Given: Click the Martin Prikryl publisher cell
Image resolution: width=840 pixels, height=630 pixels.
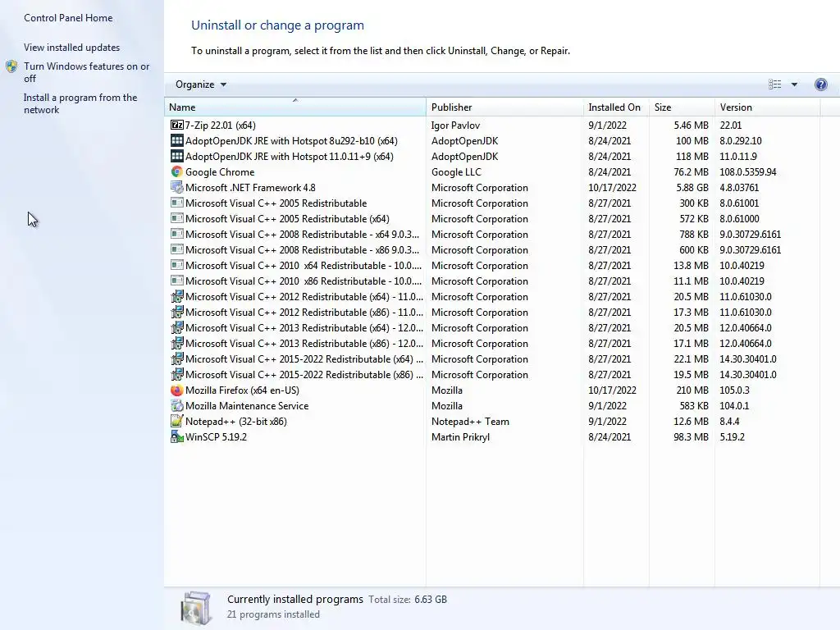Looking at the screenshot, I should point(460,436).
